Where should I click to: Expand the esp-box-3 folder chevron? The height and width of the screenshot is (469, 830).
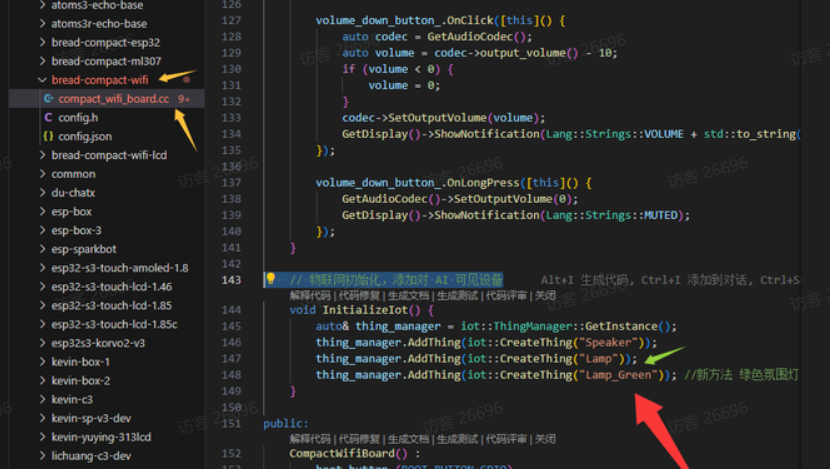(42, 230)
